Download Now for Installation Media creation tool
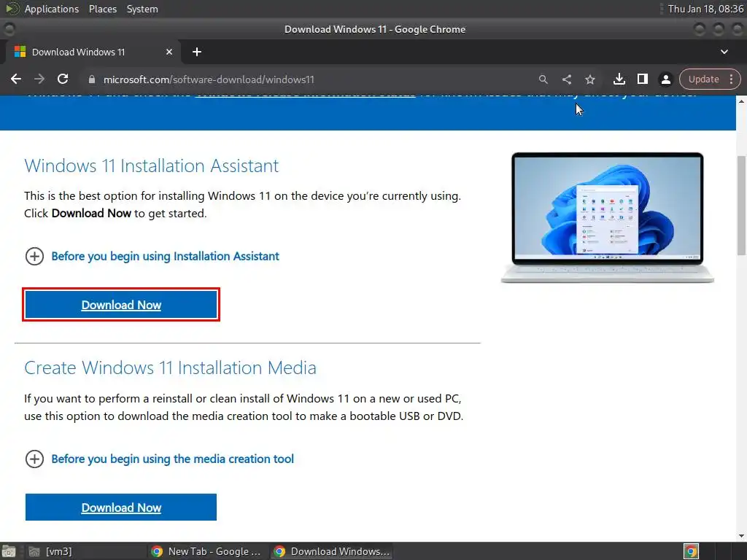Viewport: 747px width, 560px height. point(121,507)
